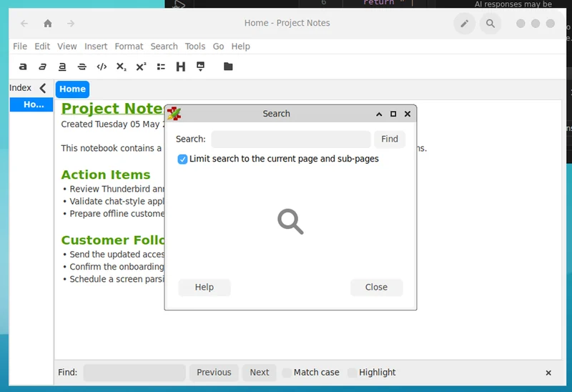Open search with magnifier in title bar
The height and width of the screenshot is (392, 572).
[490, 24]
